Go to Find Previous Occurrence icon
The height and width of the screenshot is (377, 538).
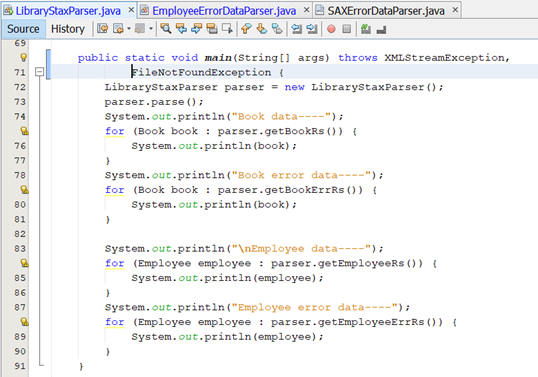point(181,29)
